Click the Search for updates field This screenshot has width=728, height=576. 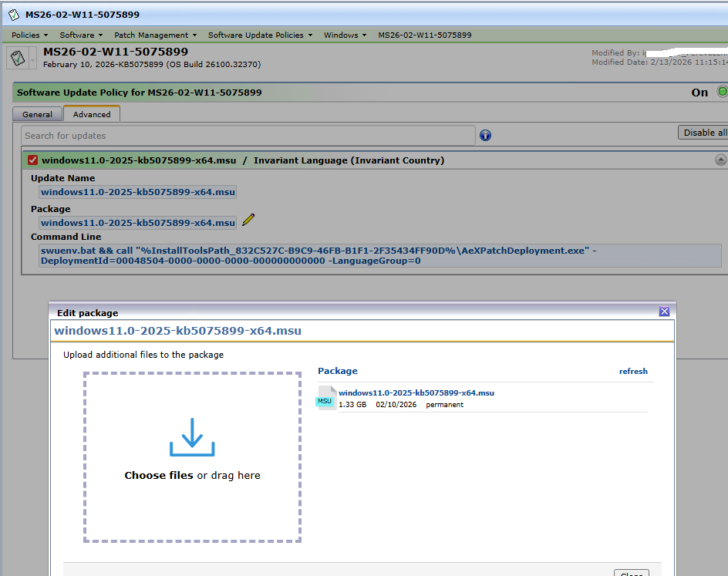(x=248, y=136)
